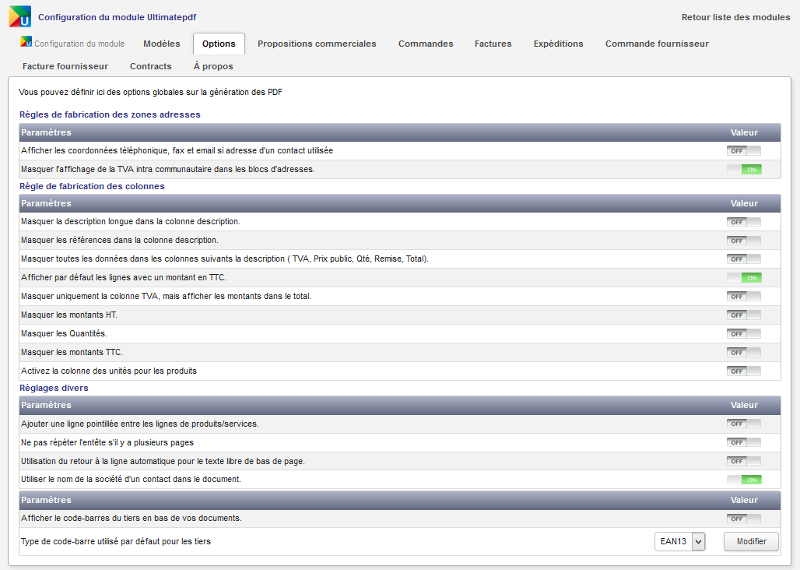Screen dimensions: 800x570
Task: Turn off default TTC amount lines toggle
Action: click(x=743, y=278)
